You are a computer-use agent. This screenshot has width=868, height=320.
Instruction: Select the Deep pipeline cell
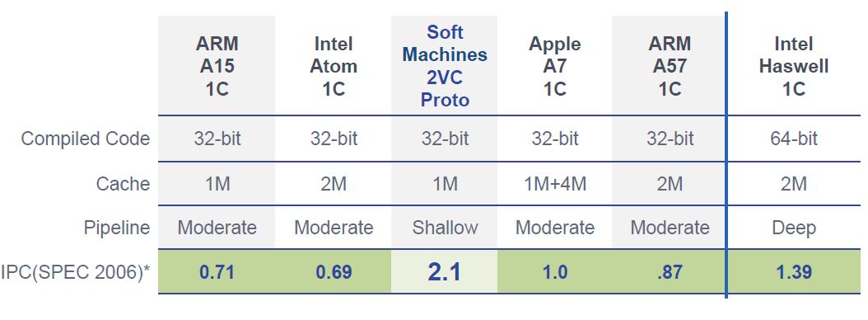point(794,228)
